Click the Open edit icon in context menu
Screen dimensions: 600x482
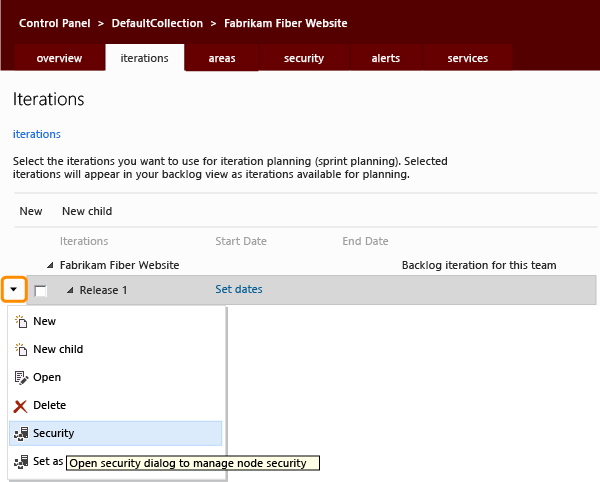point(21,378)
